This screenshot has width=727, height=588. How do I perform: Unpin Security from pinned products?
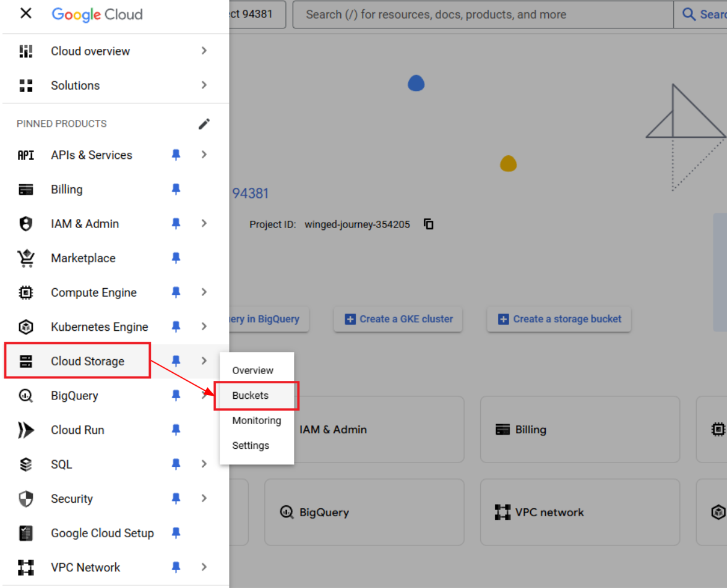pyautogui.click(x=176, y=498)
